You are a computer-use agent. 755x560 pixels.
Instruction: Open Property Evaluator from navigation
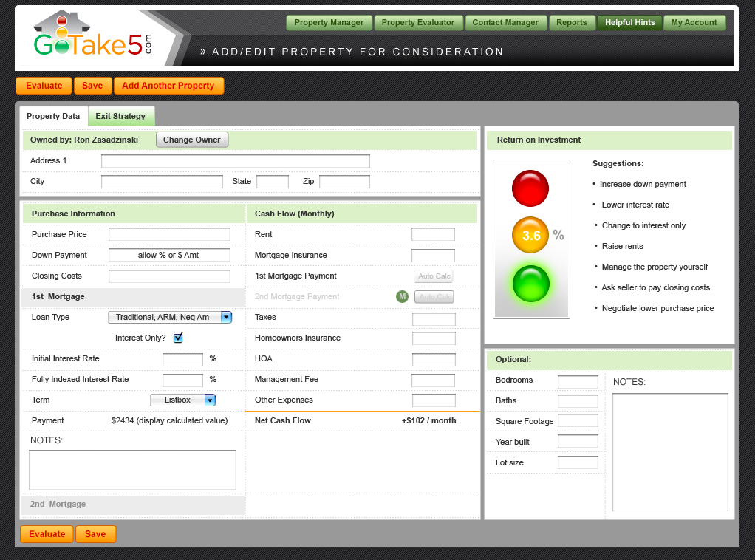click(418, 23)
